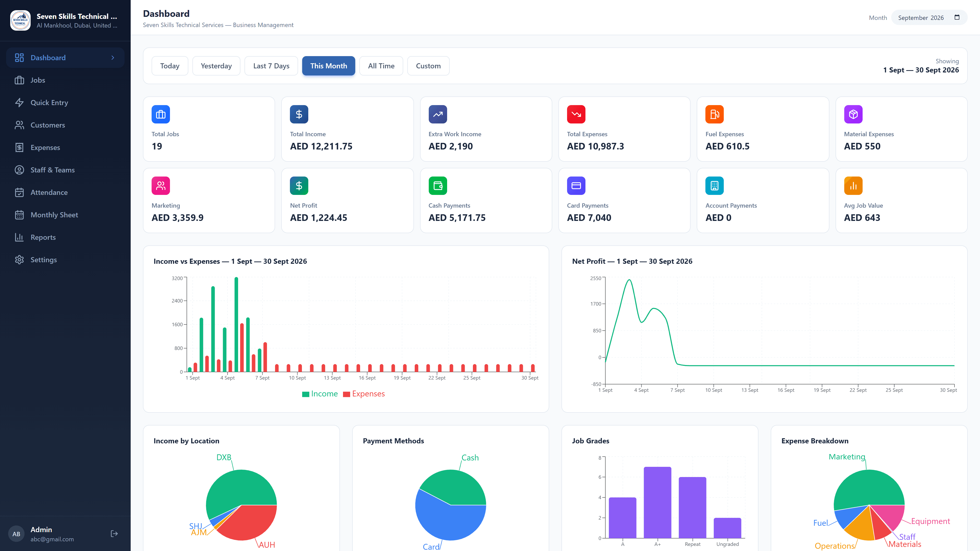Image resolution: width=980 pixels, height=551 pixels.
Task: Click the Marketing people icon
Action: 161,185
